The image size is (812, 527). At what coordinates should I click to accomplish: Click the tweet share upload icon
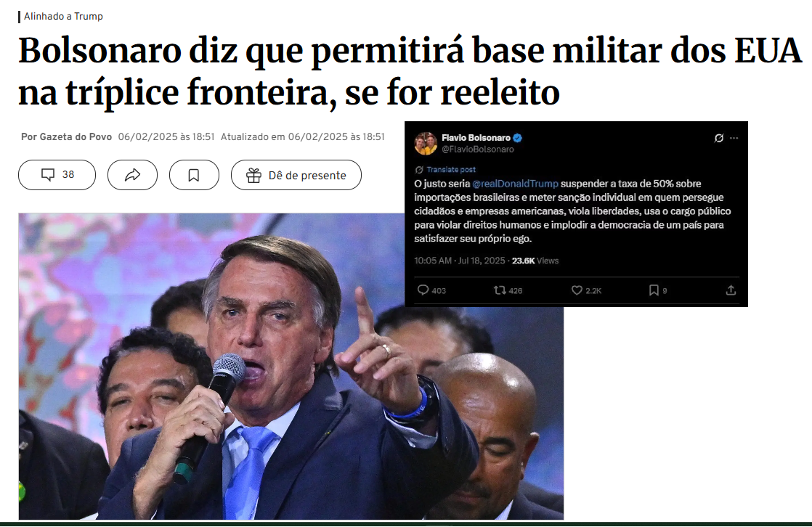tap(731, 290)
